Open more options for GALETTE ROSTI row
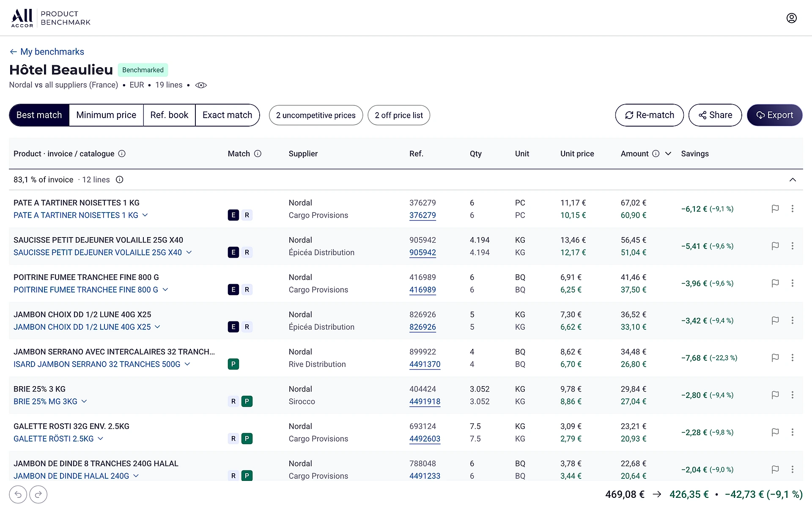 (793, 432)
